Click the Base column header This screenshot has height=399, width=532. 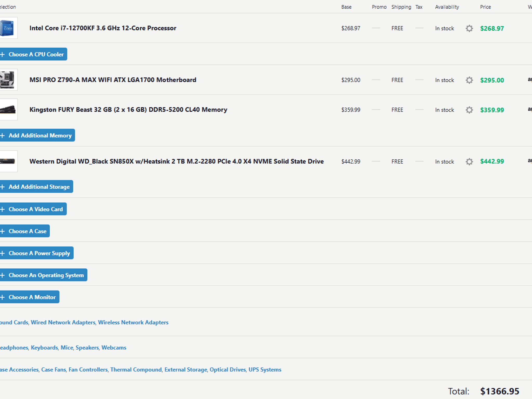tap(346, 7)
